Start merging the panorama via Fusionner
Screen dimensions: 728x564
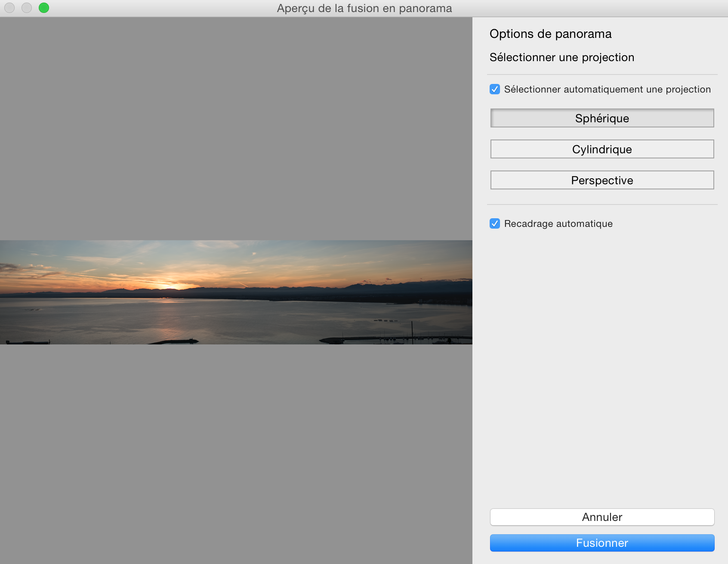pyautogui.click(x=602, y=543)
